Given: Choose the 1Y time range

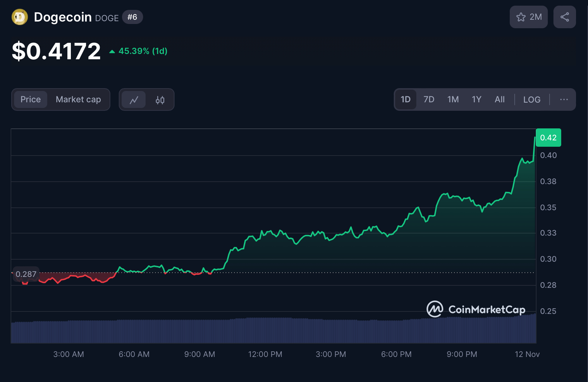Looking at the screenshot, I should click(477, 99).
